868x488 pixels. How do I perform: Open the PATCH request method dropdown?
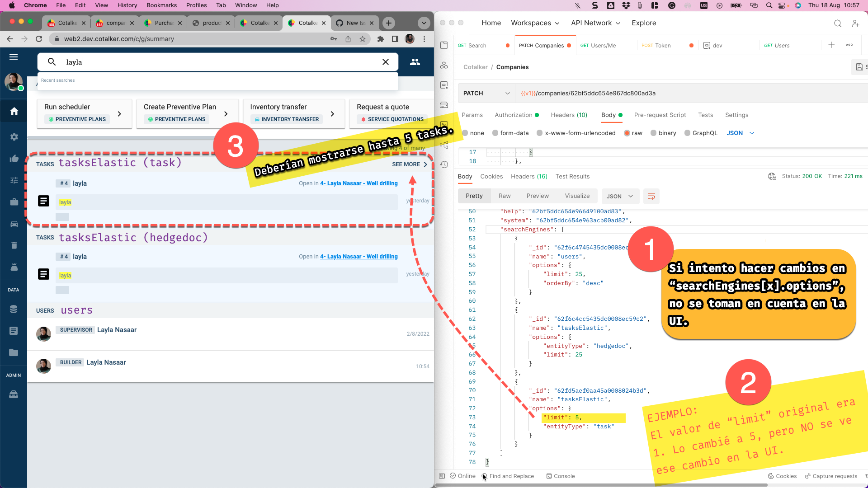[486, 93]
